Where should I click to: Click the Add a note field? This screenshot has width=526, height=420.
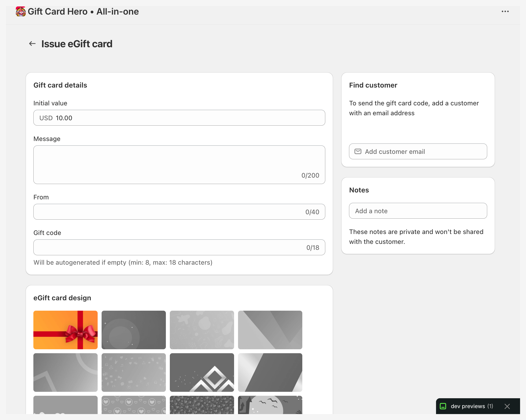pos(418,211)
